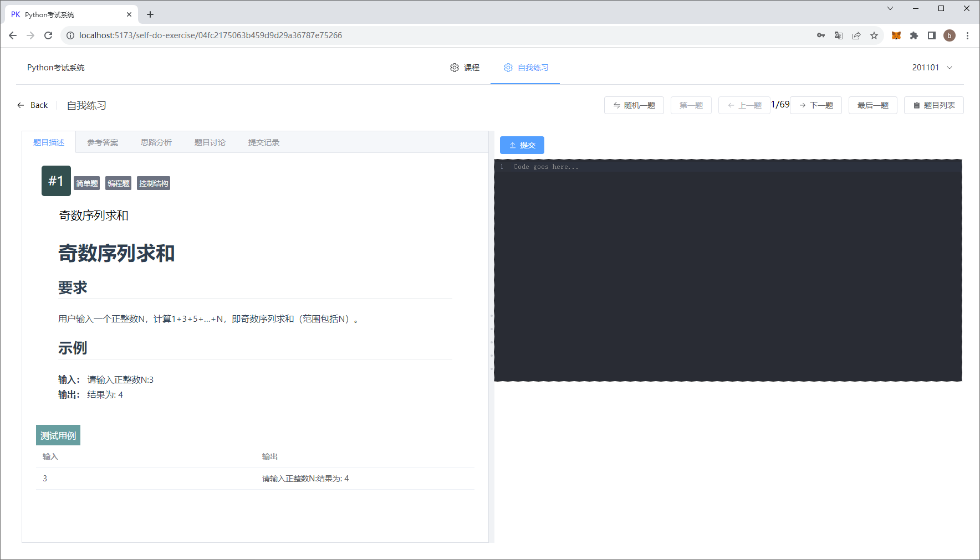Click the 1/69 page counter
Viewport: 980px width, 560px height.
tap(780, 105)
